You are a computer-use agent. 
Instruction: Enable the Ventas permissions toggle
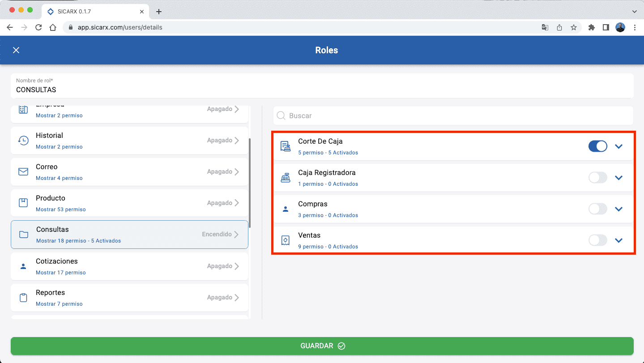tap(597, 240)
